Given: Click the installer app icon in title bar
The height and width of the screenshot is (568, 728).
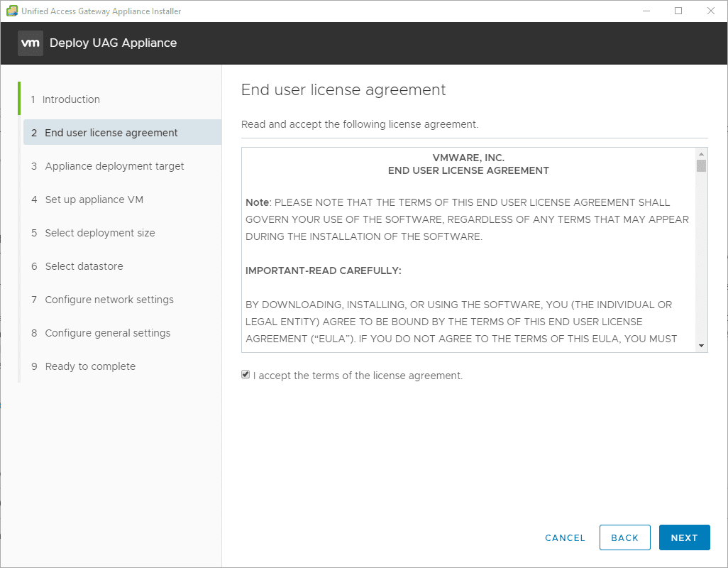Looking at the screenshot, I should click(x=11, y=11).
